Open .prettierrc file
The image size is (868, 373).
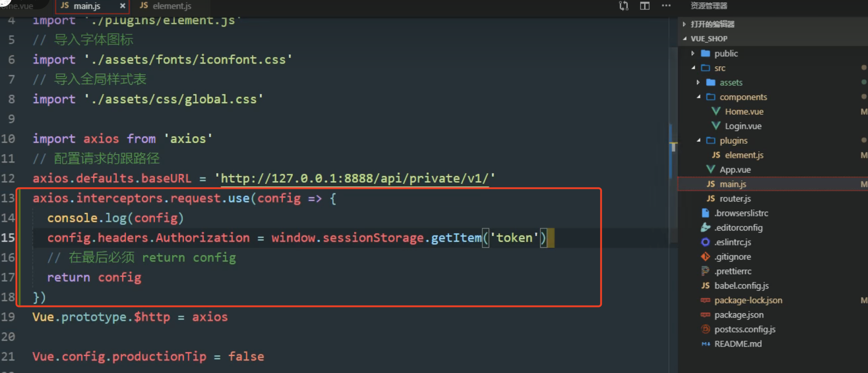[x=733, y=271]
